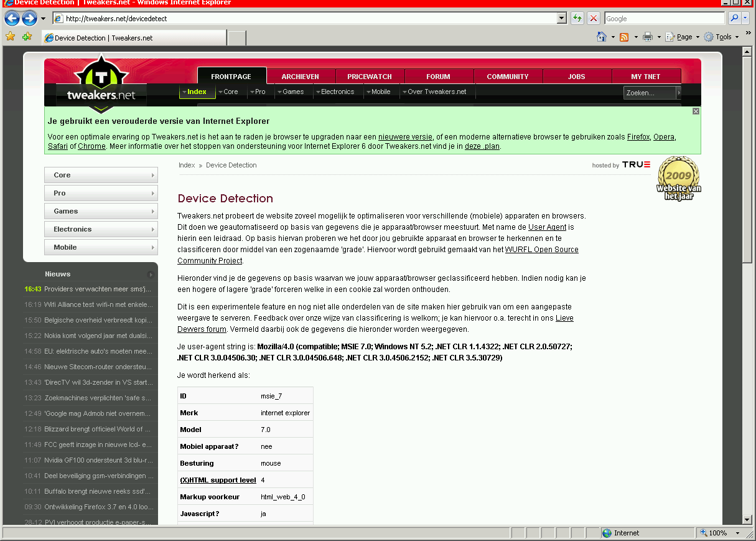Screen dimensions: 756x541
Task: Open the Core submenu in navigation bar
Action: click(x=228, y=92)
